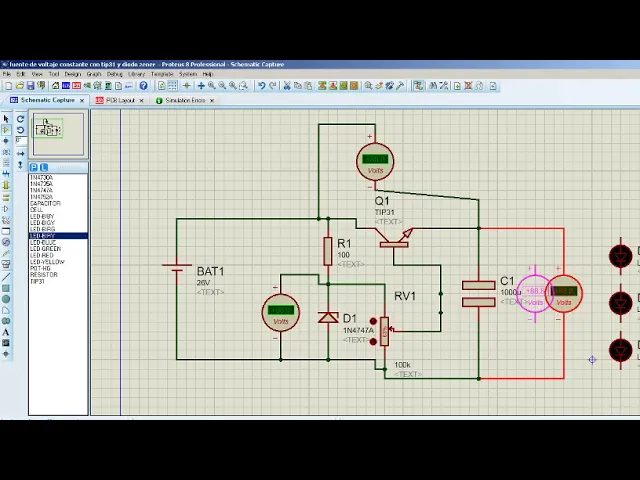Close the Simulation Errors tab
This screenshot has height=480, width=640.
tap(212, 100)
